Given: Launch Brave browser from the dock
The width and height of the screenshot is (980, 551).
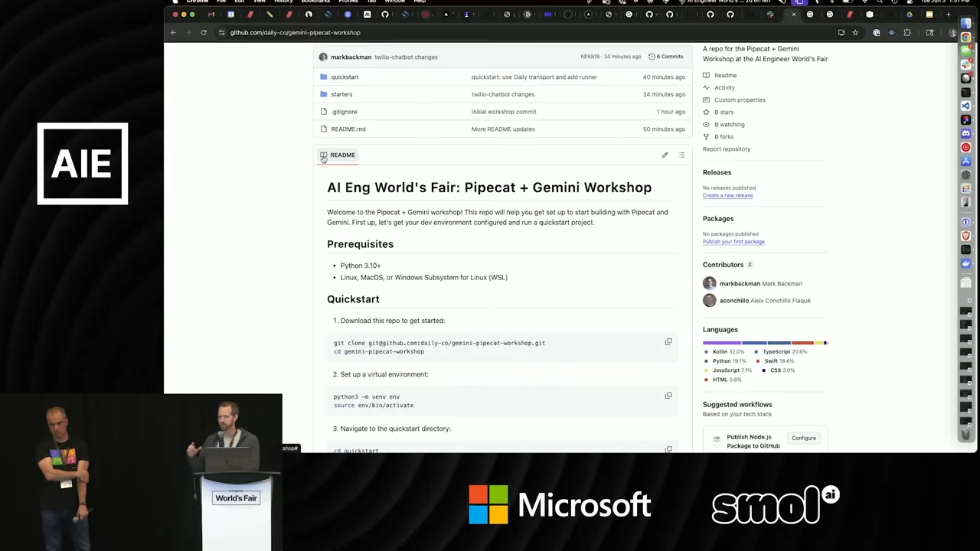Looking at the screenshot, I should tap(966, 236).
